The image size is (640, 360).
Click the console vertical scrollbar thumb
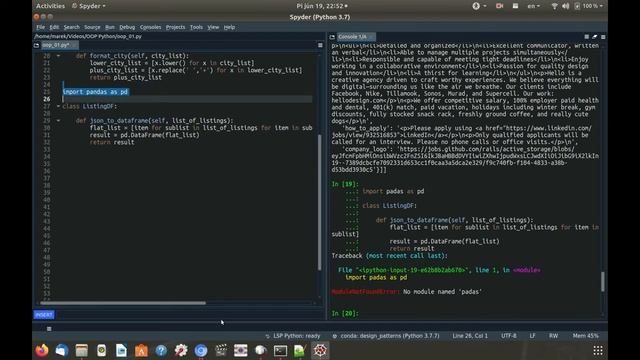tap(603, 282)
